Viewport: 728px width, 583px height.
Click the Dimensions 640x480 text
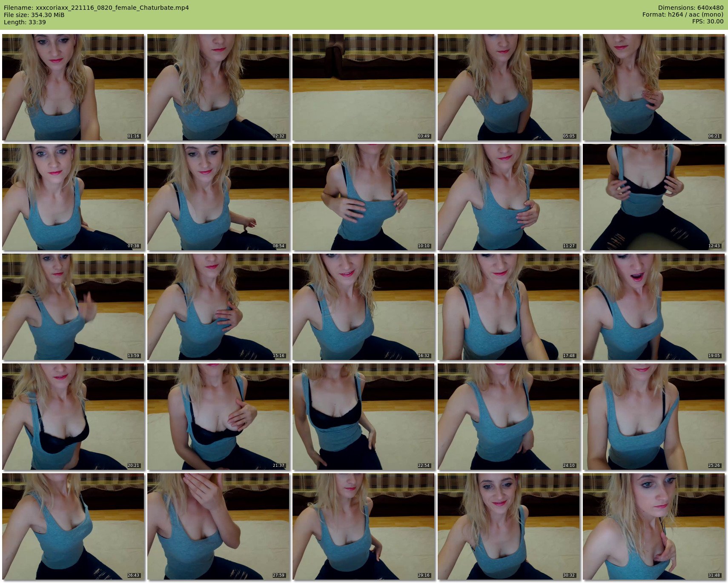pyautogui.click(x=691, y=8)
